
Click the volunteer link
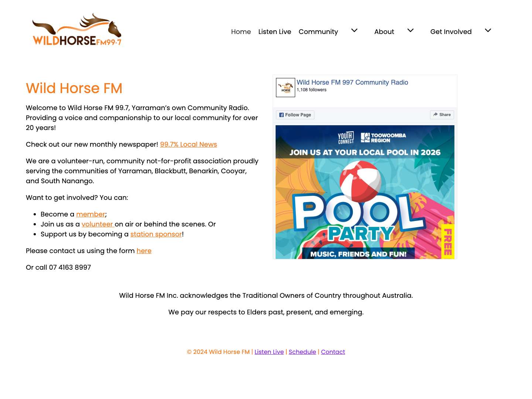click(x=97, y=224)
